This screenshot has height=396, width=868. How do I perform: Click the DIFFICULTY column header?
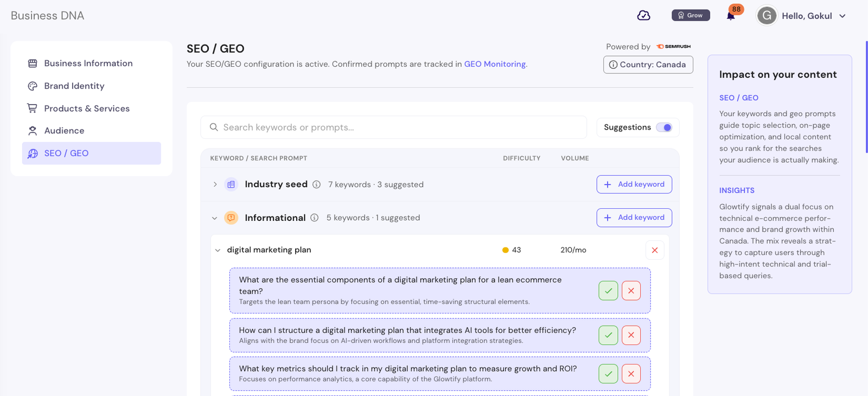click(521, 158)
